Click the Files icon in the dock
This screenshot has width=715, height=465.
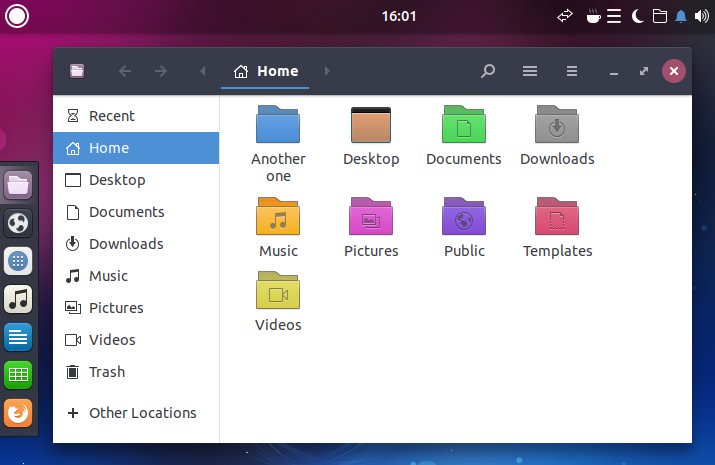[x=18, y=185]
